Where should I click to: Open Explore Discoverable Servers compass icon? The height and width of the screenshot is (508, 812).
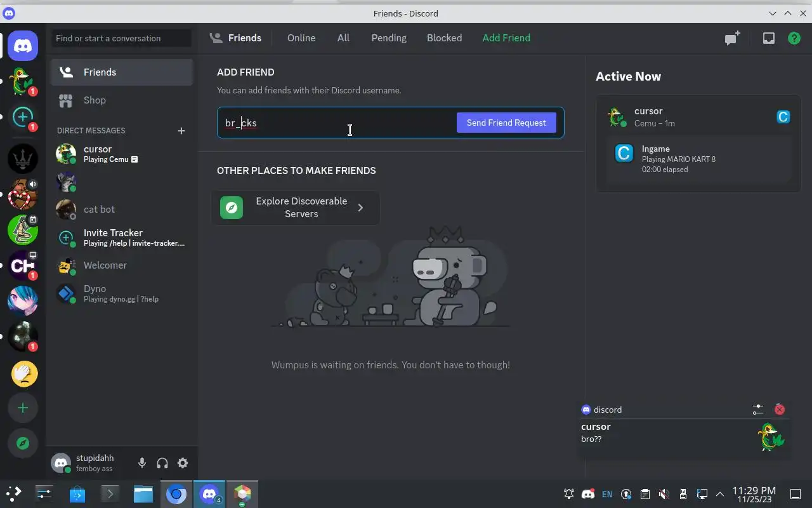[x=23, y=443]
